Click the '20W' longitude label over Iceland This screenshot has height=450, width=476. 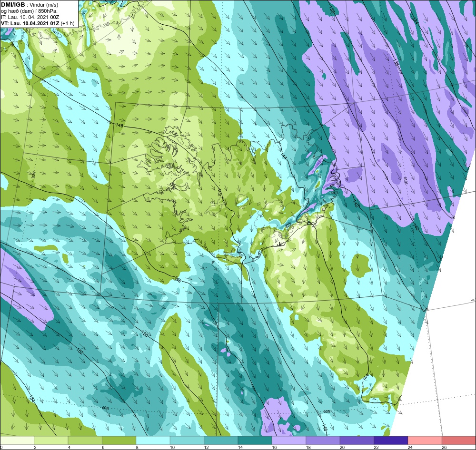pos(219,192)
